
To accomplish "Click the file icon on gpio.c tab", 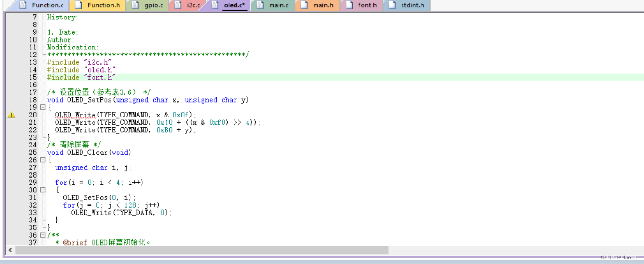I will (135, 6).
